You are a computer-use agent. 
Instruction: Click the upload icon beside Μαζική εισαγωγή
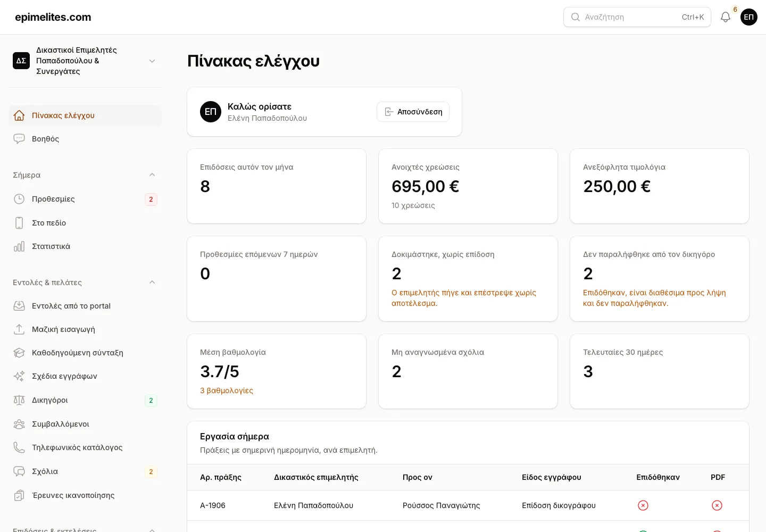pos(19,329)
